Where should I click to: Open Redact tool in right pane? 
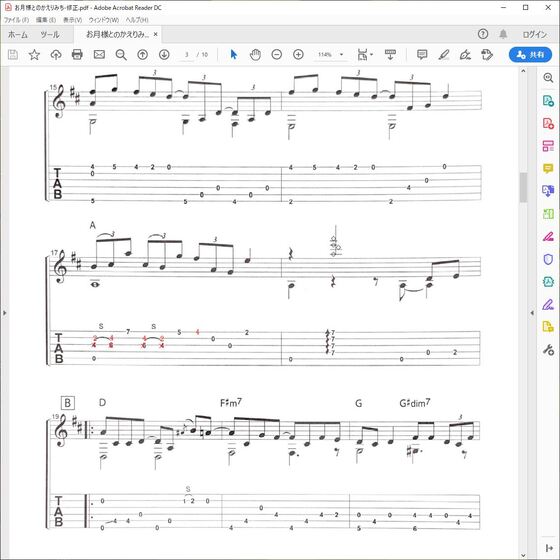click(x=548, y=236)
